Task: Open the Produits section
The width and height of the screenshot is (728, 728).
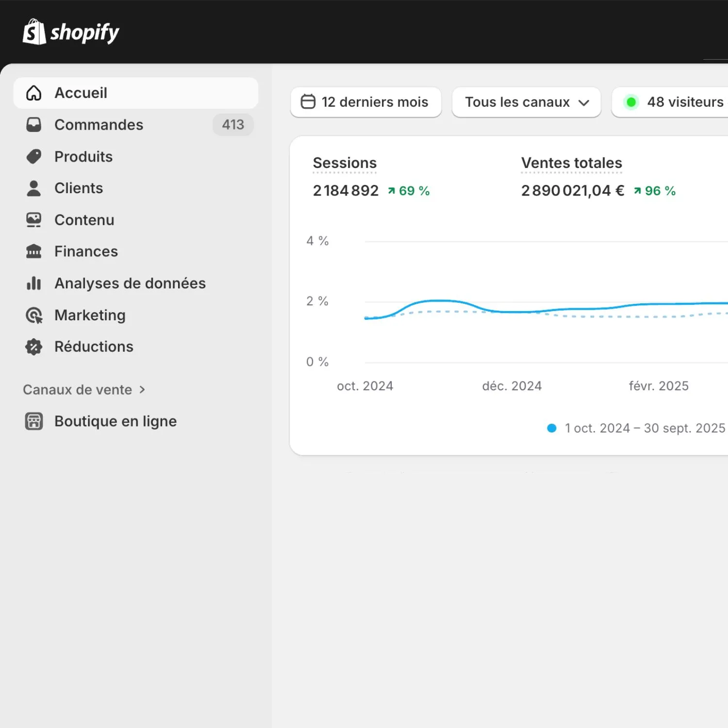Action: click(136, 156)
